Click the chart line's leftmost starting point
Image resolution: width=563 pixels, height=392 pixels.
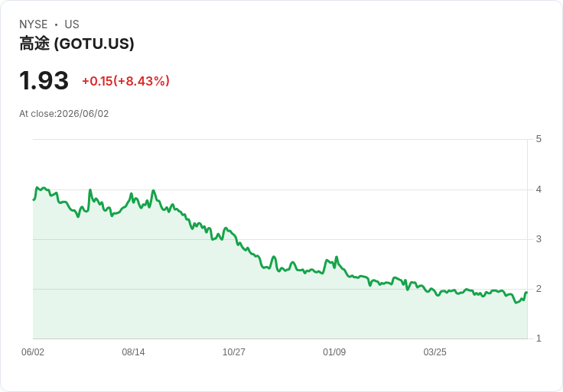(34, 199)
